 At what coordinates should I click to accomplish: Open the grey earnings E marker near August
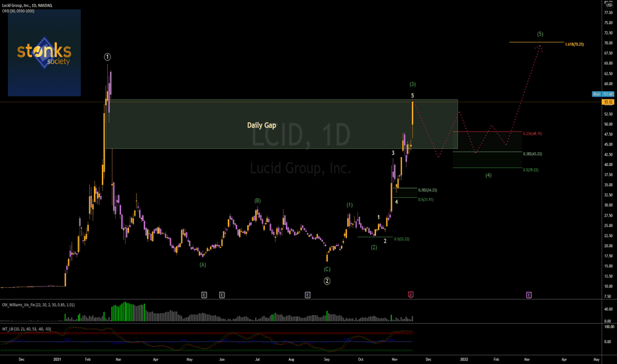[308, 295]
